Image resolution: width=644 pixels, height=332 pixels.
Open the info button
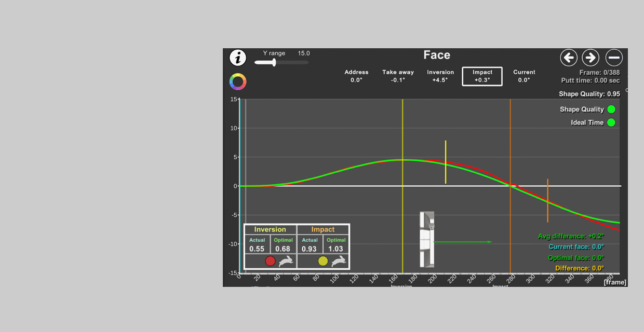[238, 58]
